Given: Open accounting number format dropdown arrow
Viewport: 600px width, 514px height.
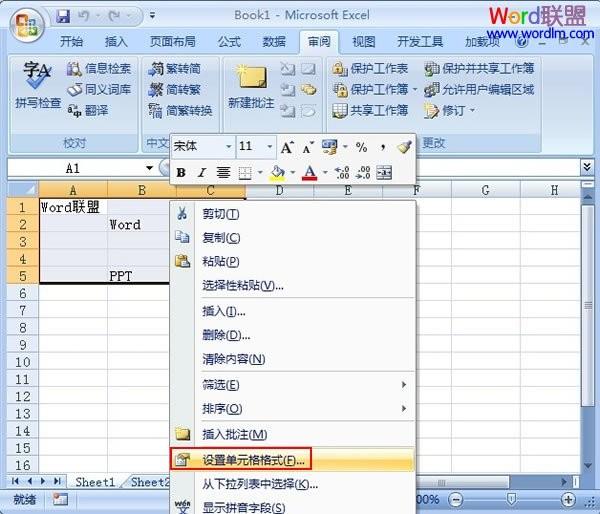Looking at the screenshot, I should tap(345, 147).
